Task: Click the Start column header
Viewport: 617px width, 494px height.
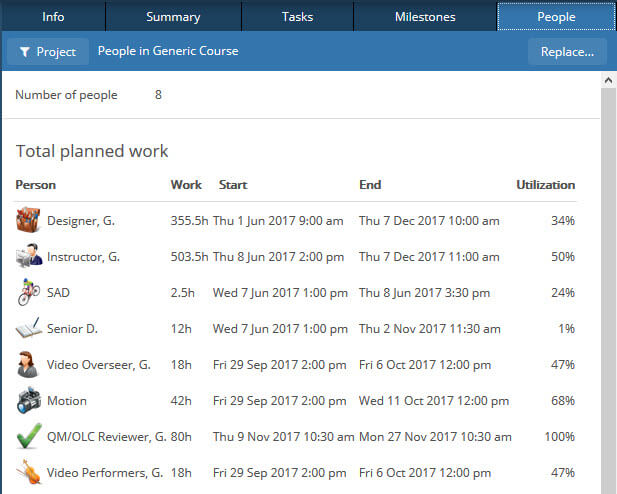Action: coord(233,185)
